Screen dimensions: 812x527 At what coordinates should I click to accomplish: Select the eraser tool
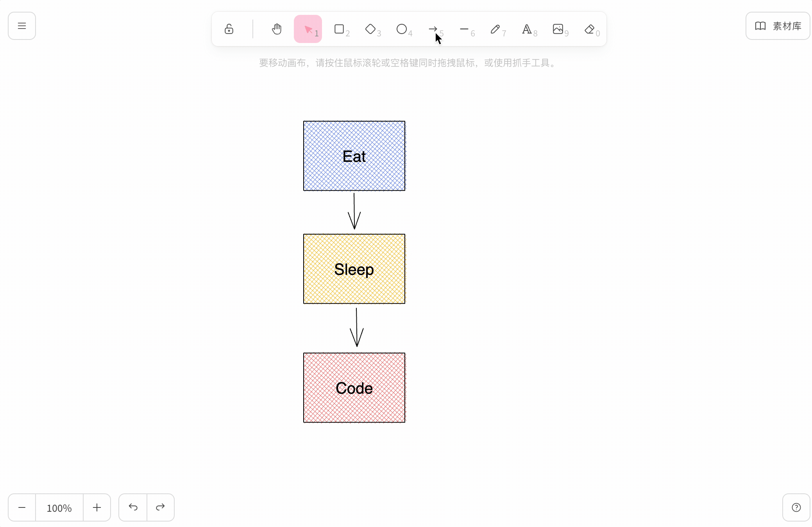pyautogui.click(x=589, y=29)
